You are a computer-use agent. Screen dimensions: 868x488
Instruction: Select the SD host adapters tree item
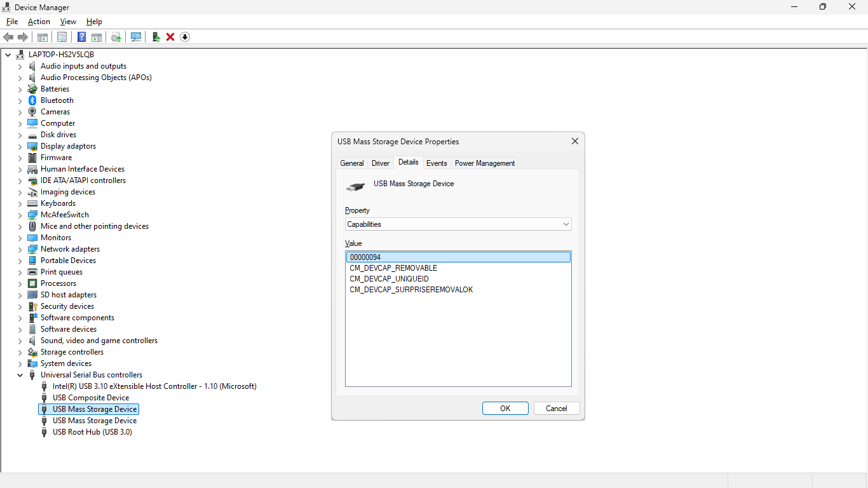pos(69,295)
